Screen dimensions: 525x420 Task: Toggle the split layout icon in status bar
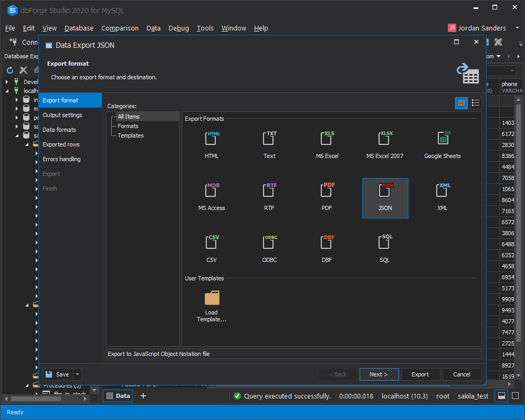[501, 396]
